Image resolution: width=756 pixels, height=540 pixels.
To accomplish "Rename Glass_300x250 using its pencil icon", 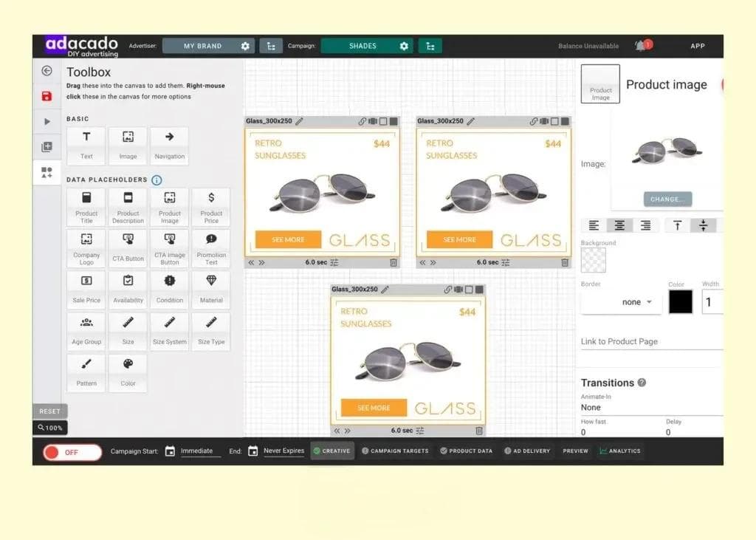I will [298, 120].
